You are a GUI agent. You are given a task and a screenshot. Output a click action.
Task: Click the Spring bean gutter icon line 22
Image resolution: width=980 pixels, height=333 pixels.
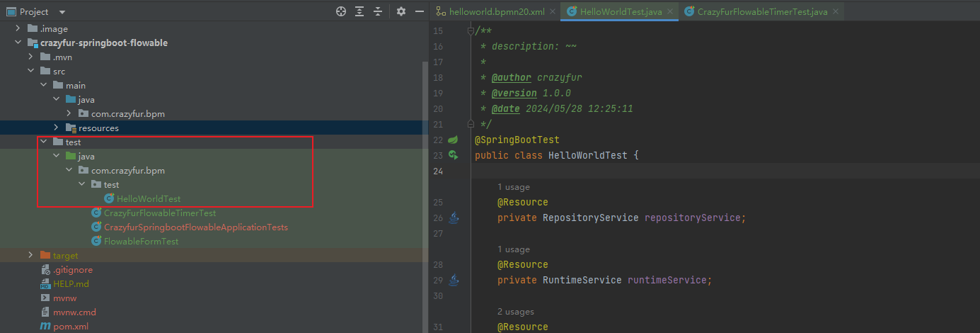[454, 140]
